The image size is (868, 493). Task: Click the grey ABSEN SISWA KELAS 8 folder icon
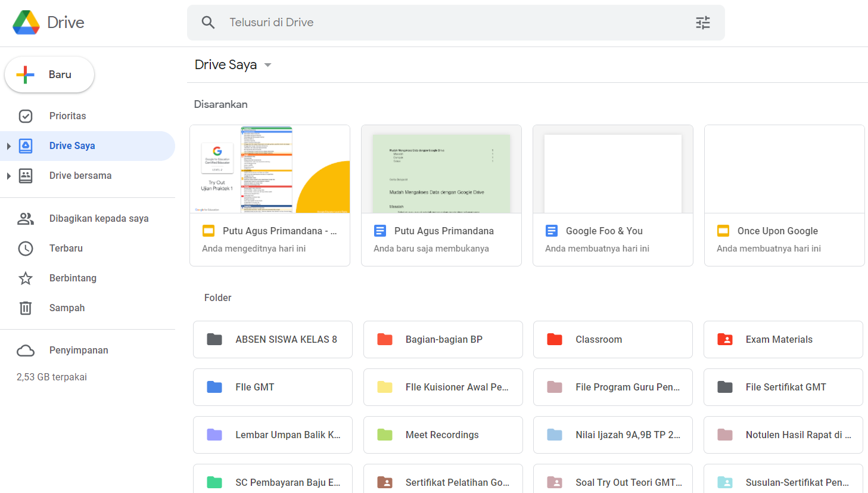point(214,339)
